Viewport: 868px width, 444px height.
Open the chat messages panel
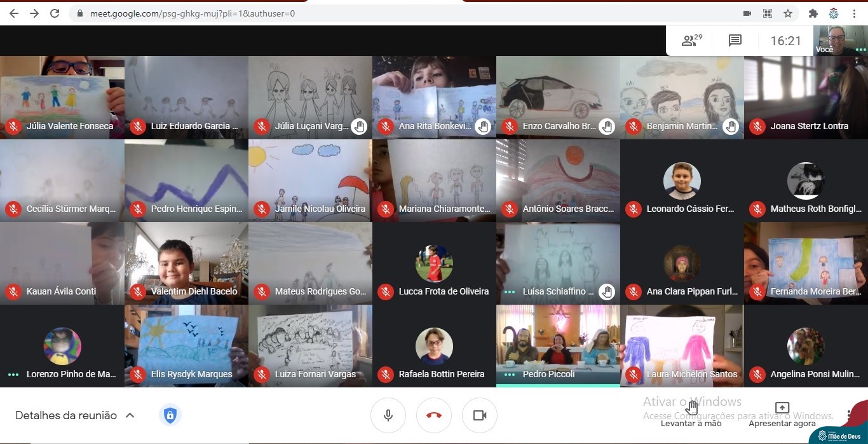tap(735, 41)
